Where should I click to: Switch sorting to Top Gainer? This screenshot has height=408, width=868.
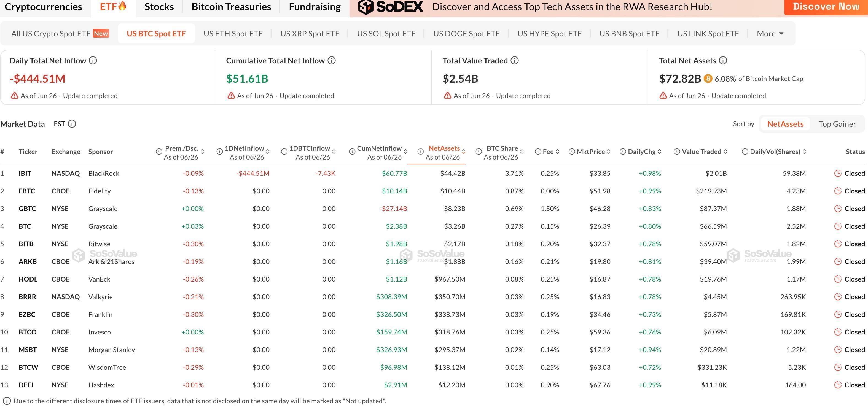pyautogui.click(x=837, y=124)
